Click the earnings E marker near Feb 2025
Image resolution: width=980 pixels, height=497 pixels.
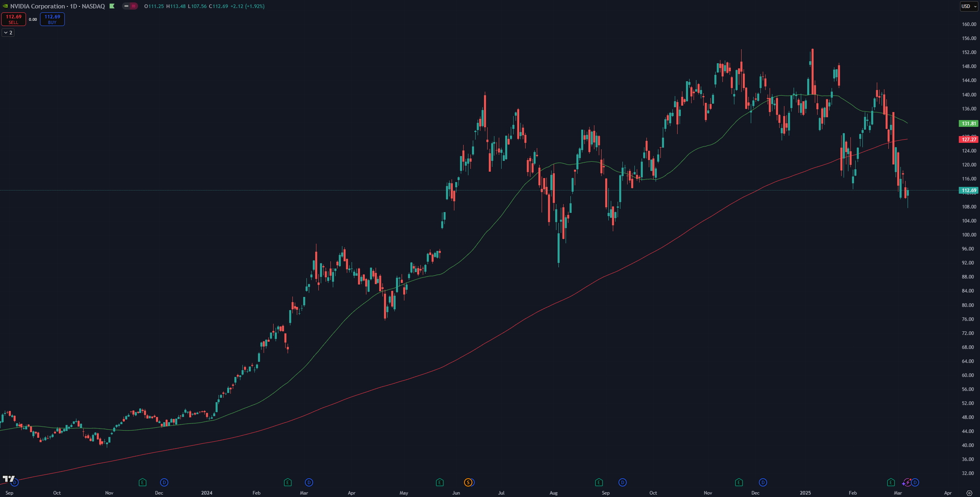pyautogui.click(x=891, y=482)
